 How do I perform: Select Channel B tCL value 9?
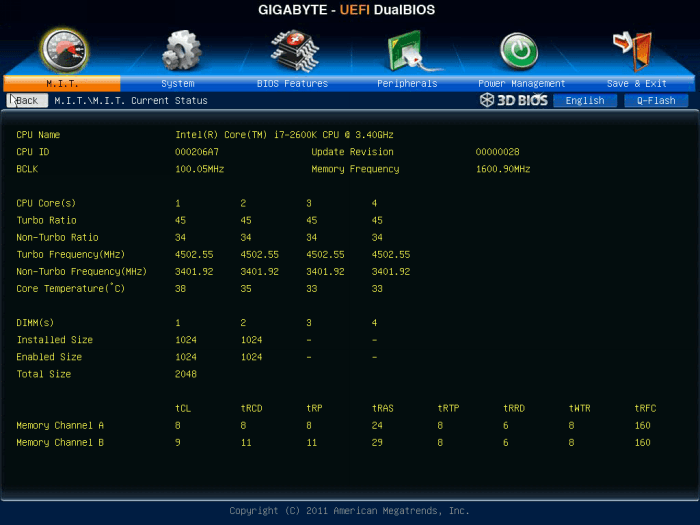click(178, 442)
